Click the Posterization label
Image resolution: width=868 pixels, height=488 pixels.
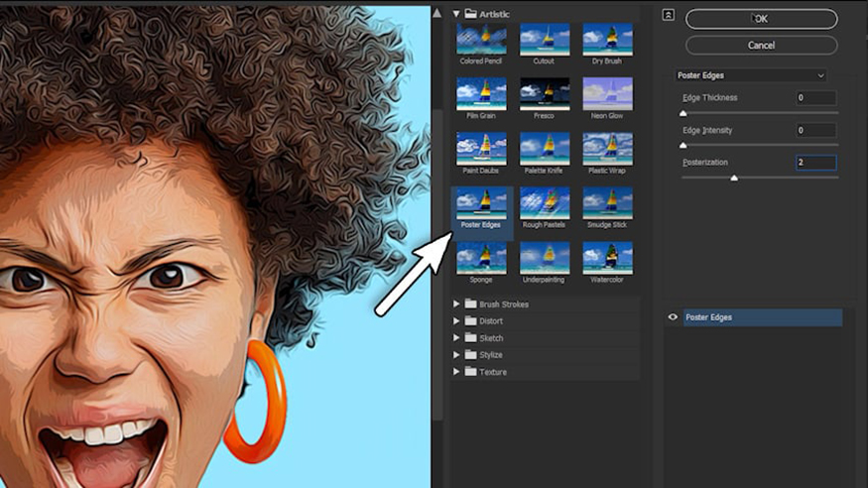click(704, 162)
